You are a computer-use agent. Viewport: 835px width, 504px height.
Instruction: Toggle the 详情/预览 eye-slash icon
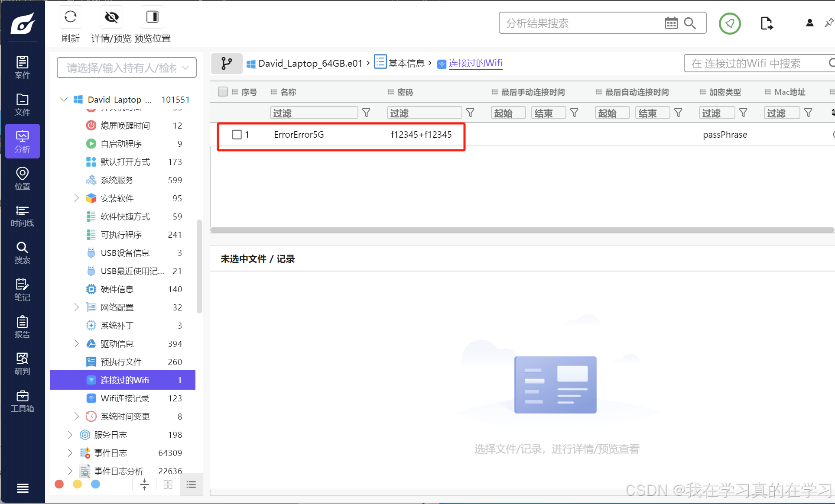pyautogui.click(x=111, y=17)
